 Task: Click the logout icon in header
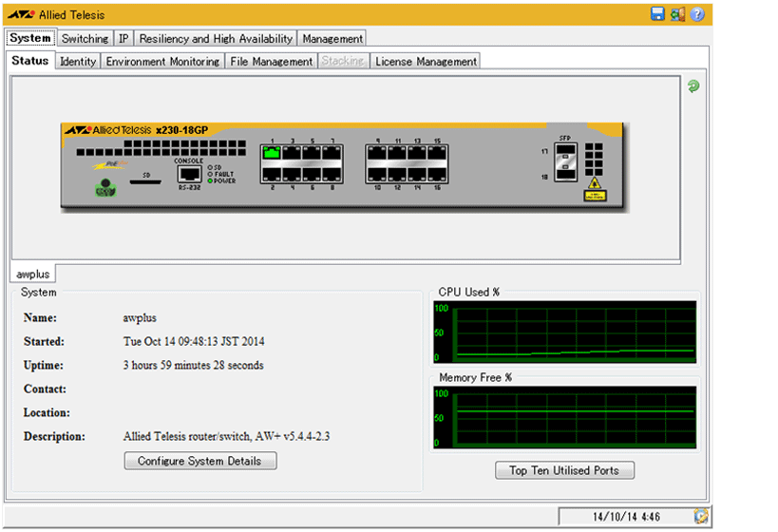tap(677, 14)
